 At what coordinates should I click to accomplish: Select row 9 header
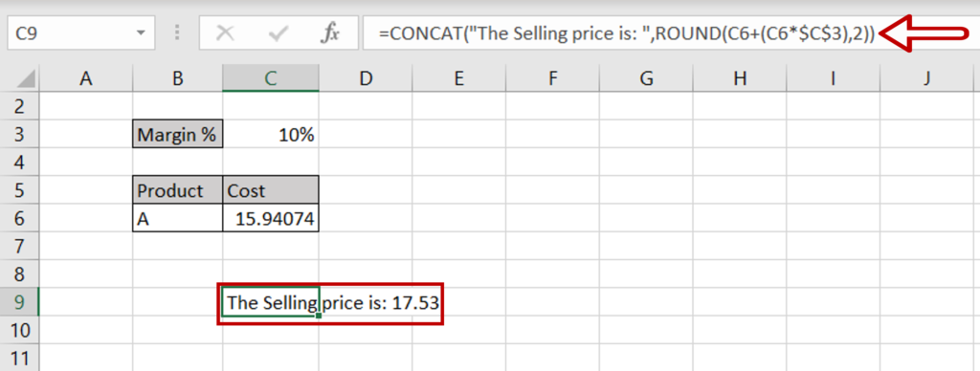point(19,303)
